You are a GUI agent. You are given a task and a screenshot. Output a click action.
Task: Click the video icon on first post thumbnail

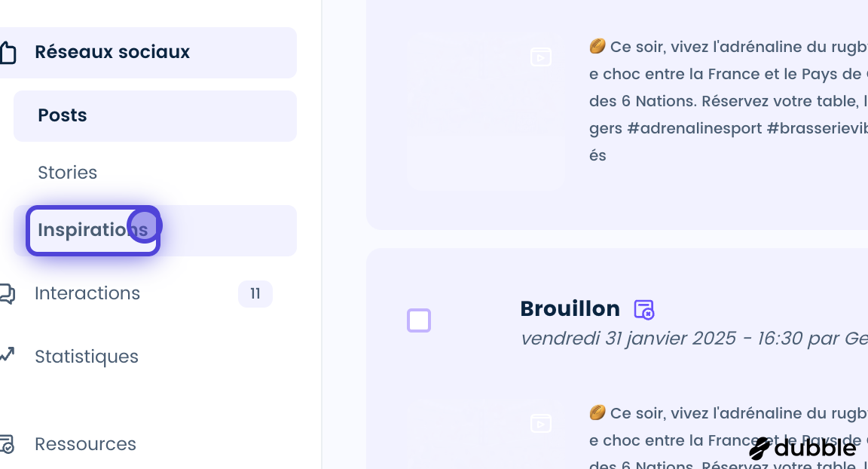(541, 57)
